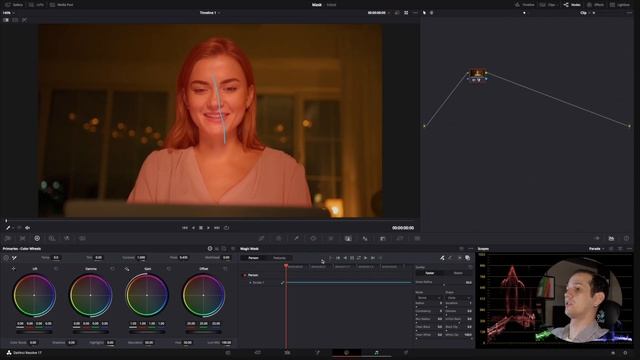Open the Timeline 1 dropdown
The width and height of the screenshot is (640, 360).
210,13
